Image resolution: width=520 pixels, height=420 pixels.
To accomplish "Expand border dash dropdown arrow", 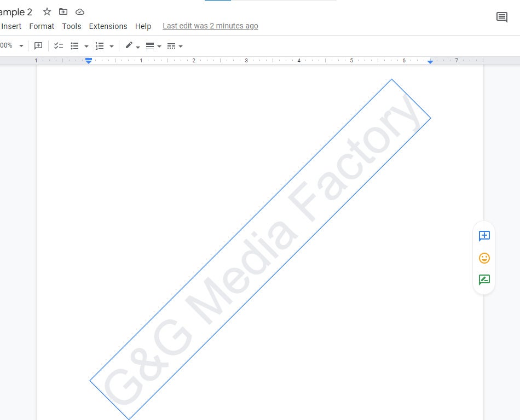I will point(181,46).
